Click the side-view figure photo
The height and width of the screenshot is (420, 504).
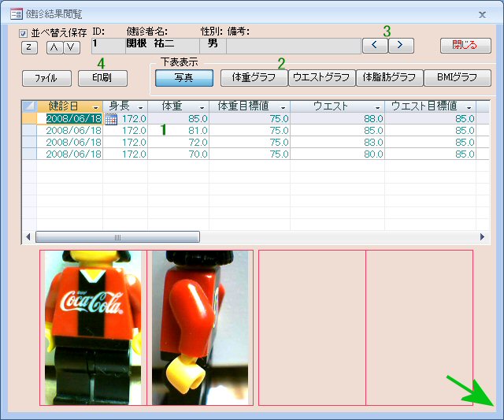(200, 327)
